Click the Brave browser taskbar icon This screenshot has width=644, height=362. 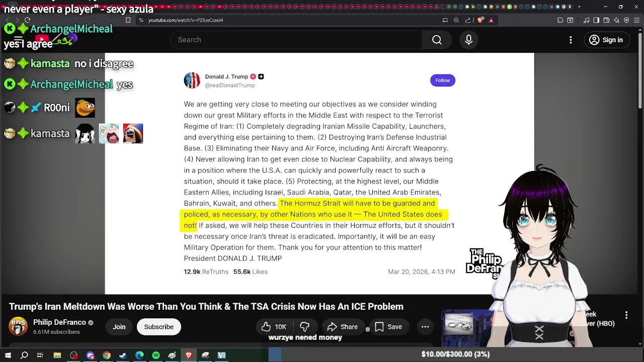click(x=189, y=355)
